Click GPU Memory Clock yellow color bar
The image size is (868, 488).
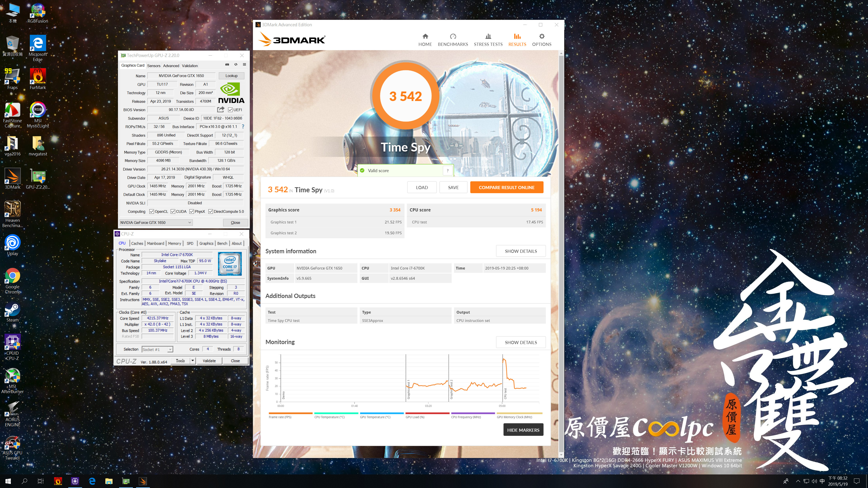519,413
